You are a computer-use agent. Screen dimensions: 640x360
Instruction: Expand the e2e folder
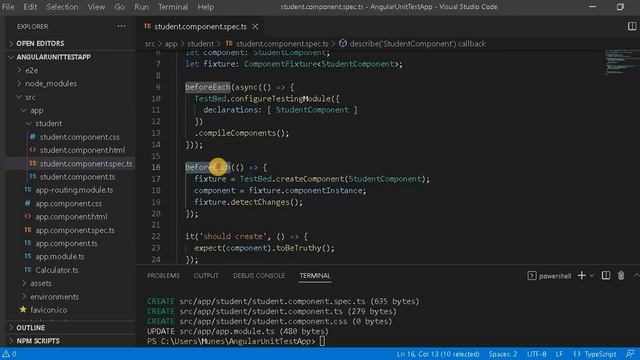pyautogui.click(x=31, y=71)
